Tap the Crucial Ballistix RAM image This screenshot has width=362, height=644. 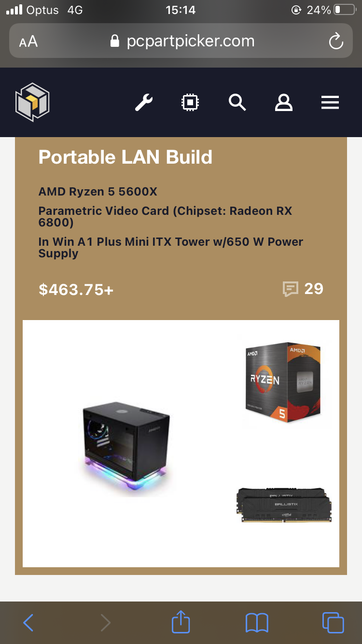[284, 505]
